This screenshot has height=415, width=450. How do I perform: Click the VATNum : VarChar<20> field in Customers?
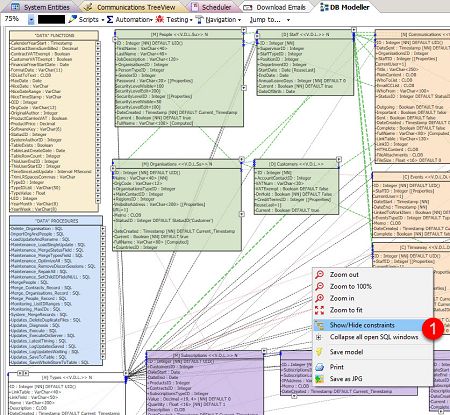pyautogui.click(x=279, y=183)
